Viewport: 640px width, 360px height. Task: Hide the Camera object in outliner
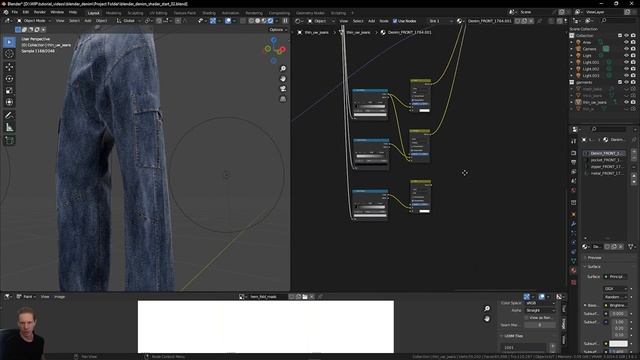[x=626, y=49]
